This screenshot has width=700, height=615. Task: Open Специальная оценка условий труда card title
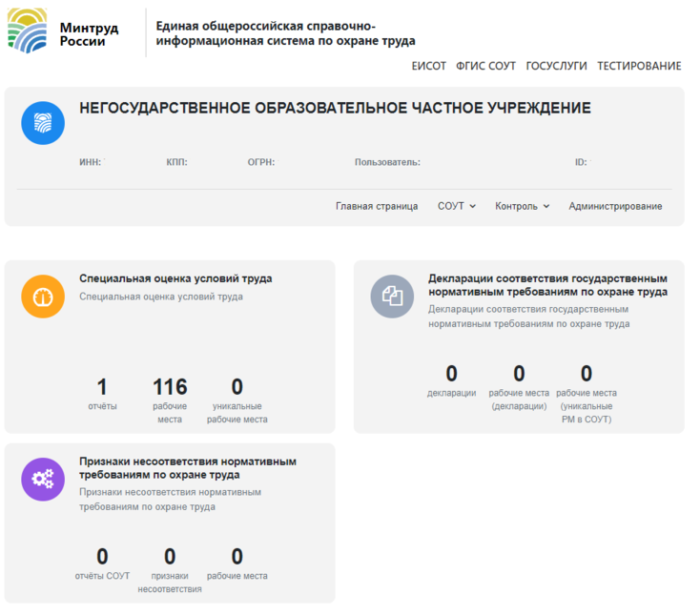(x=175, y=278)
